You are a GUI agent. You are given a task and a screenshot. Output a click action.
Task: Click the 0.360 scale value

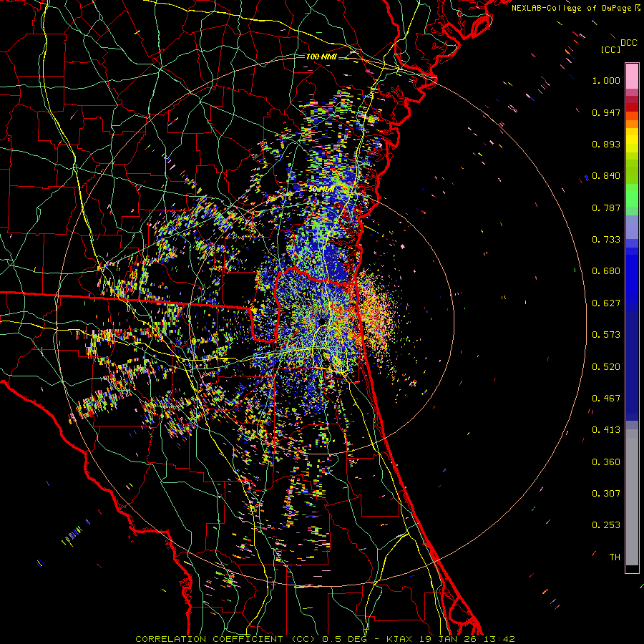(606, 462)
